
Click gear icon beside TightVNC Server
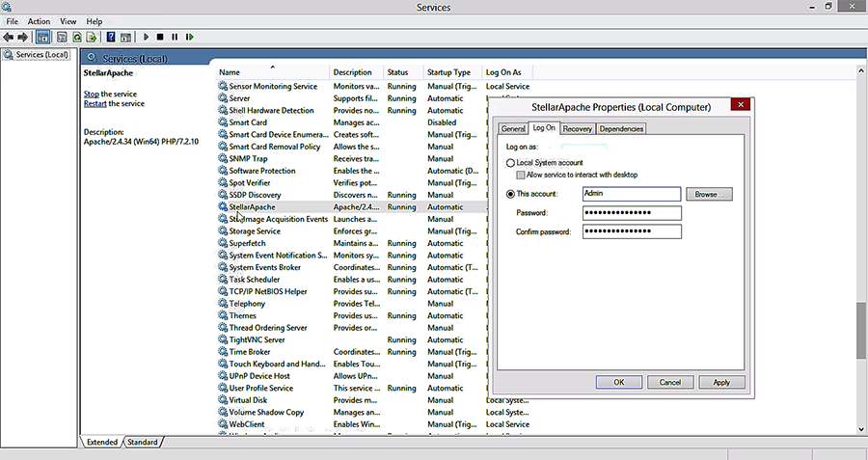[x=223, y=339]
